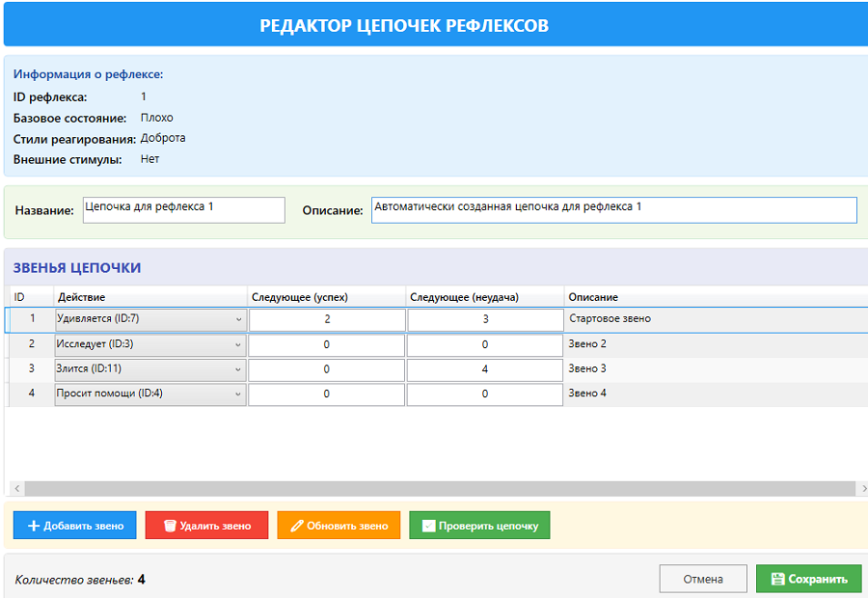
Task: Click success field of row 1
Action: coord(327,319)
